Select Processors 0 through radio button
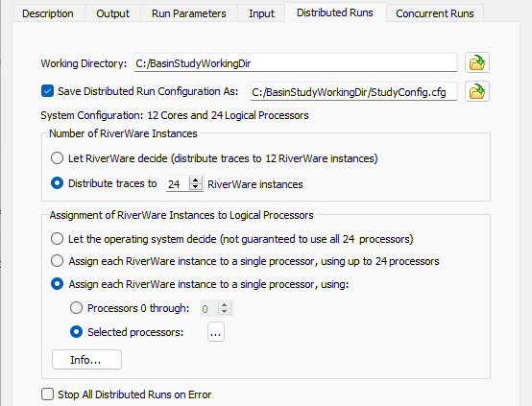532x406 pixels. pos(76,308)
